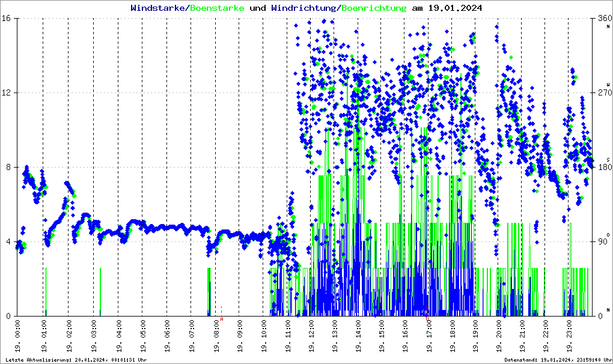Click direction axis value 270

click(x=605, y=93)
